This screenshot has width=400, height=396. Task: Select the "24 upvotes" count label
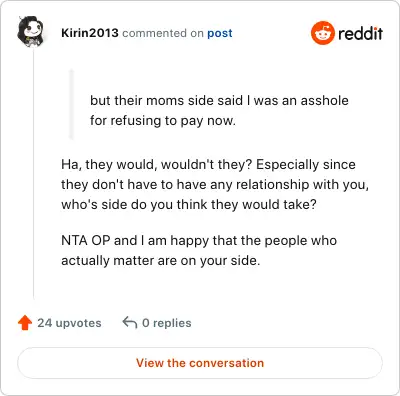coord(69,323)
